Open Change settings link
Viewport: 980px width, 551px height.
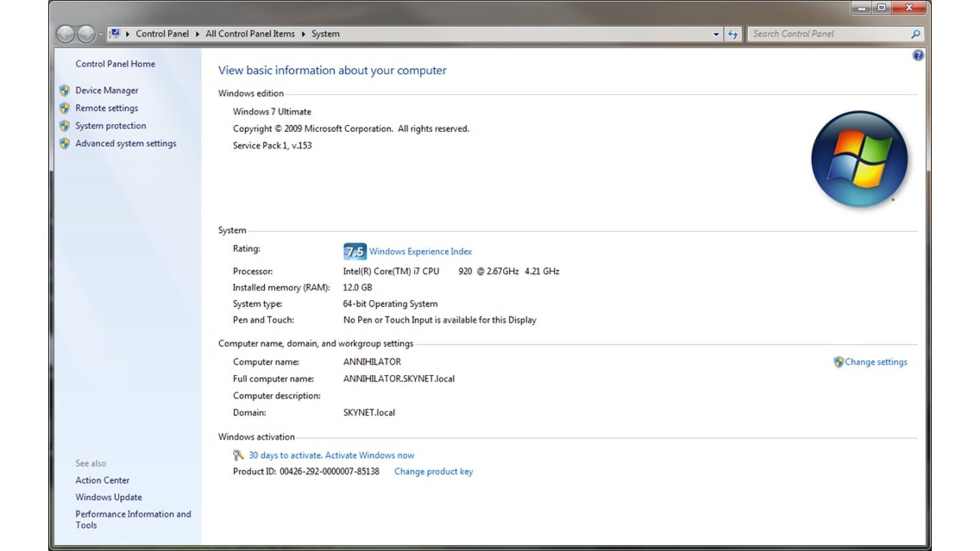pyautogui.click(x=876, y=362)
